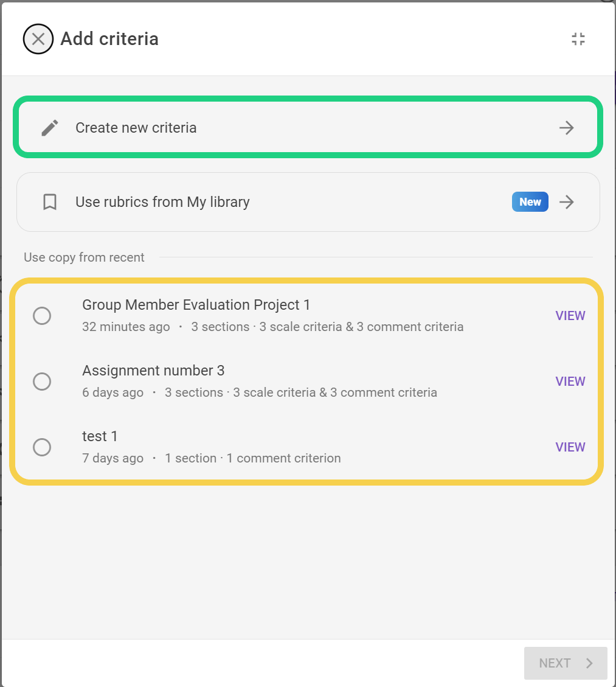Select the Assignment number 3 radio button
The width and height of the screenshot is (616, 687).
tap(42, 382)
